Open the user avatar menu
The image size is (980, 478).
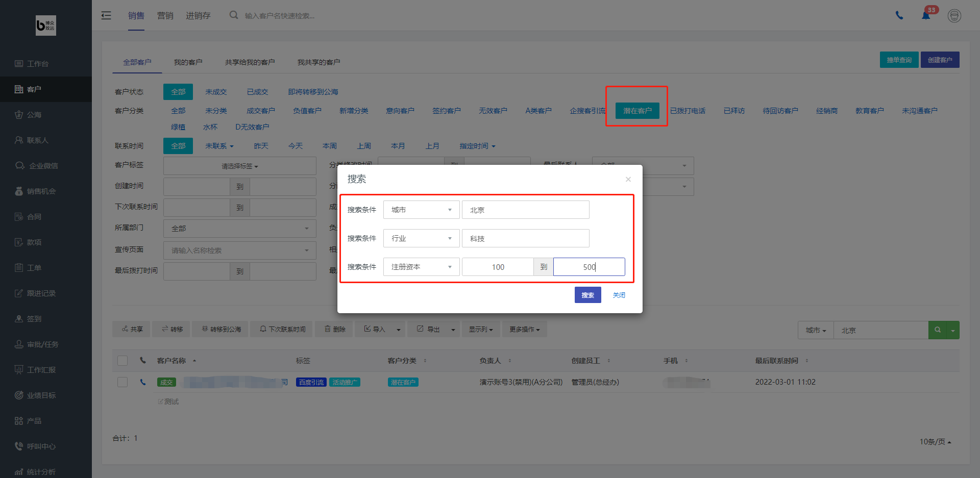[x=954, y=16]
